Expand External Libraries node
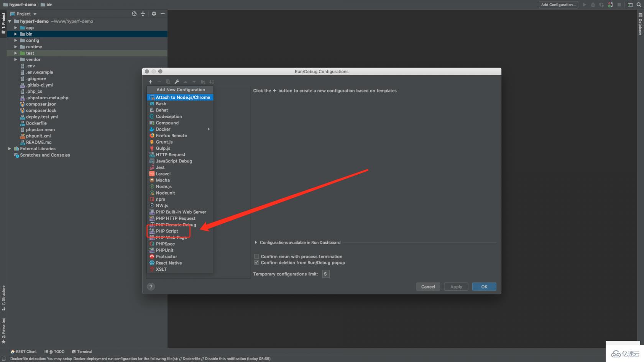This screenshot has height=362, width=644. click(10, 149)
